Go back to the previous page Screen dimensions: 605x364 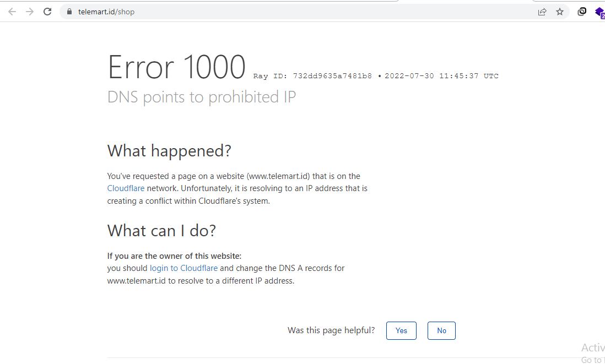(12, 12)
